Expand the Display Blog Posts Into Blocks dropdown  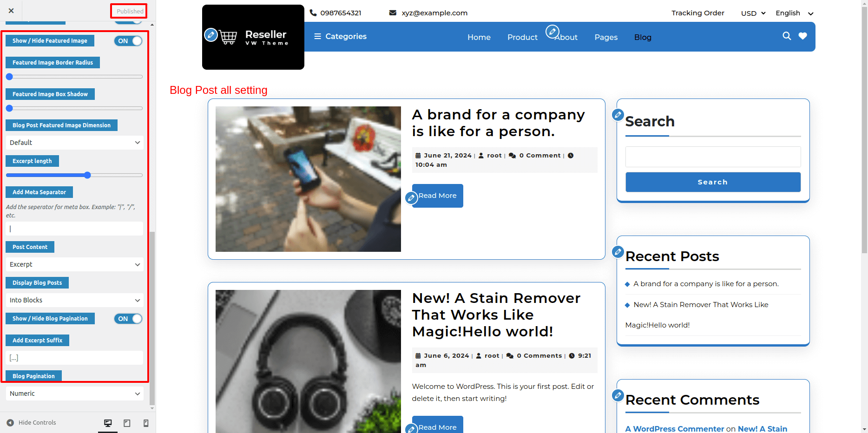coord(74,300)
